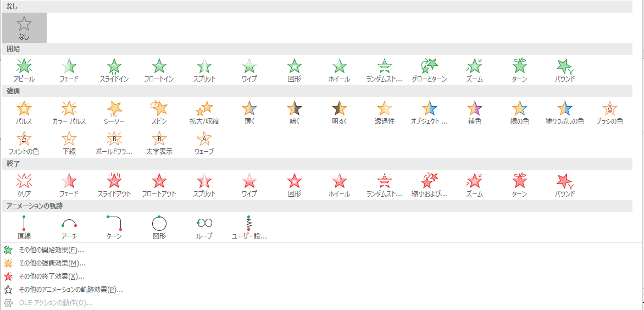Screen dimensions: 644x310
Task: Apply the ターン motion path
Action: click(x=114, y=228)
